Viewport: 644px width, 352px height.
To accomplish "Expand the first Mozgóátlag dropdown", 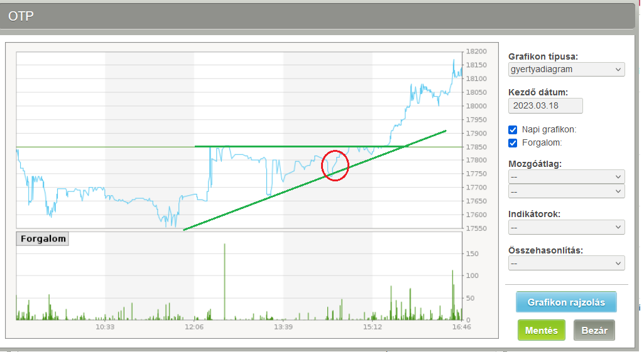I will [566, 176].
